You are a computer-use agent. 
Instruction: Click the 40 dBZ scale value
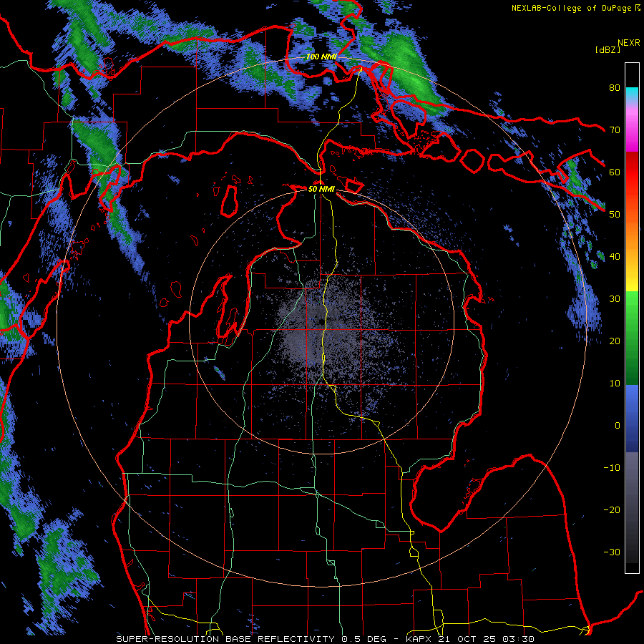(615, 257)
